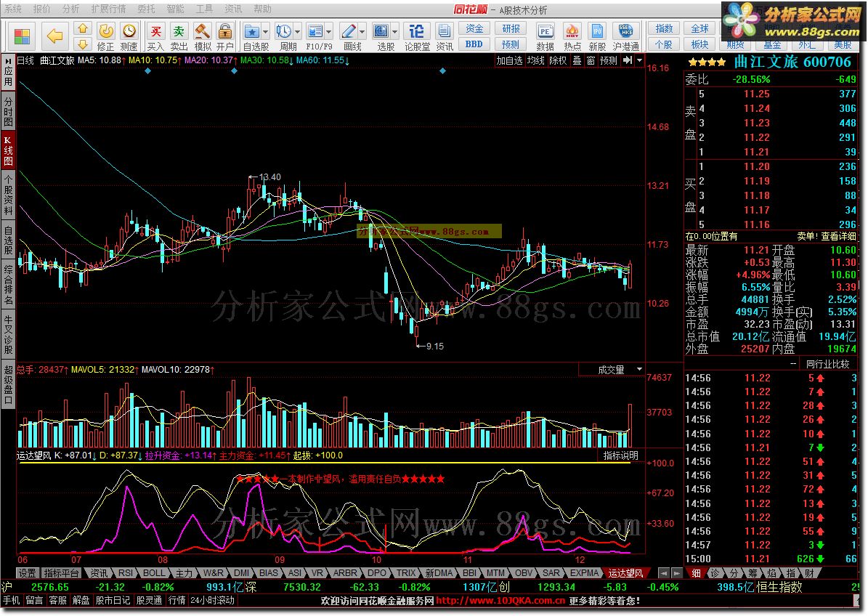
Task: Select the 分时图 sidebar tab
Action: (8, 113)
